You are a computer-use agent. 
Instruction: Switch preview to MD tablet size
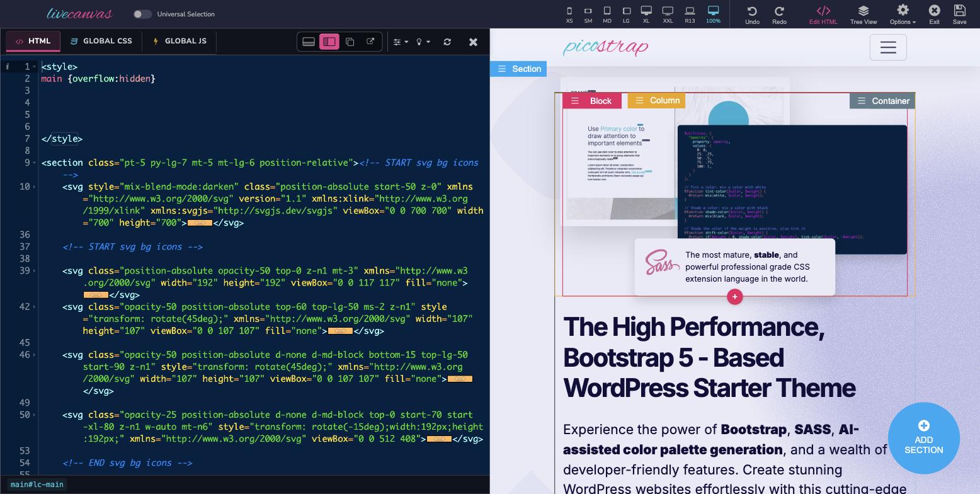(x=607, y=14)
